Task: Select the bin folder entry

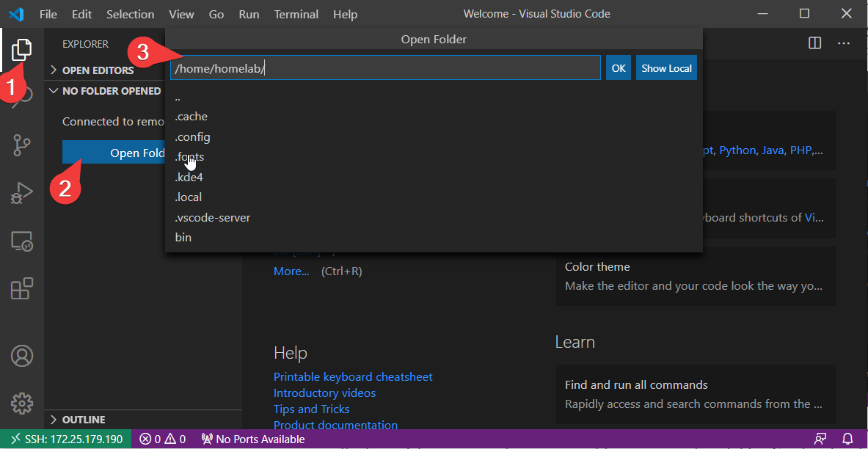Action: tap(434, 238)
